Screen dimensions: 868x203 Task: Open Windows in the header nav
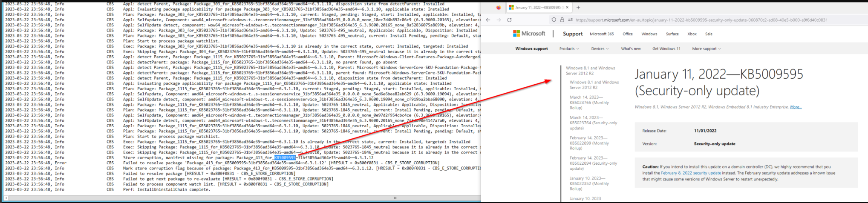tap(649, 34)
